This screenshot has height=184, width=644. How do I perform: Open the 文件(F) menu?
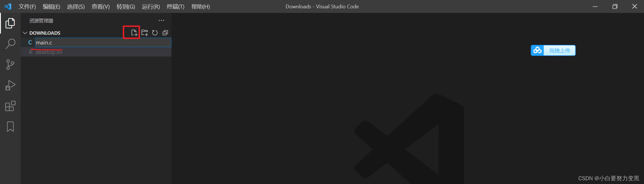(x=27, y=7)
